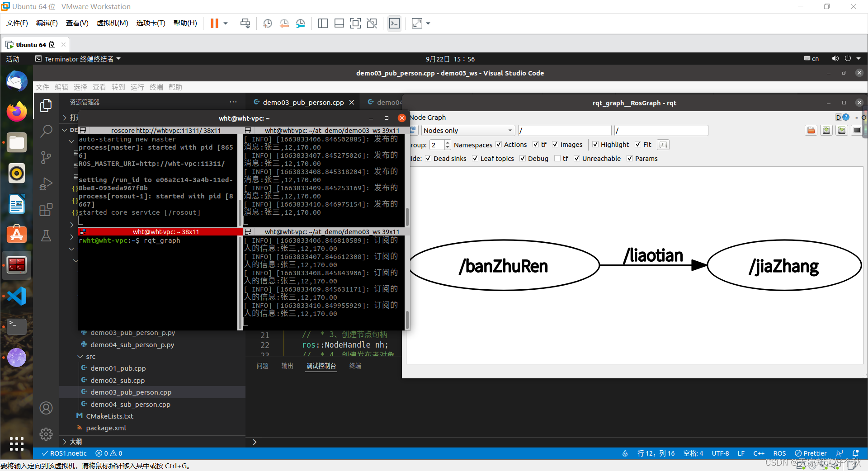The width and height of the screenshot is (868, 471).
Task: Toggle Images checkbox in rqt graph
Action: pos(555,145)
